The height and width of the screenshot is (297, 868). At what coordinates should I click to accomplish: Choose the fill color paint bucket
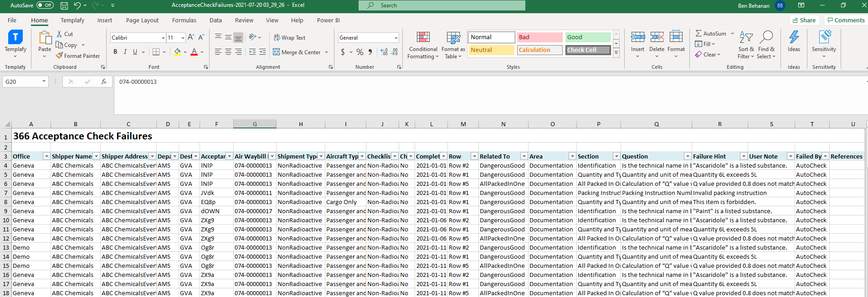(x=177, y=52)
